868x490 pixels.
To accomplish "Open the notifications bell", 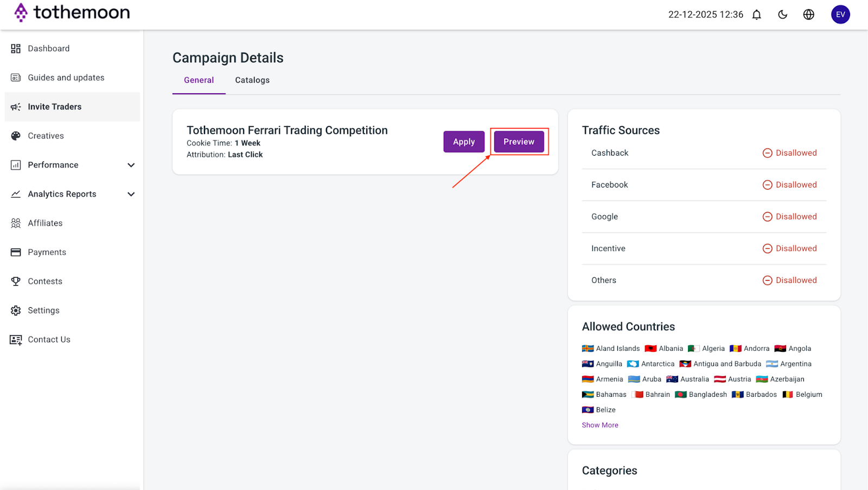I will click(x=757, y=15).
